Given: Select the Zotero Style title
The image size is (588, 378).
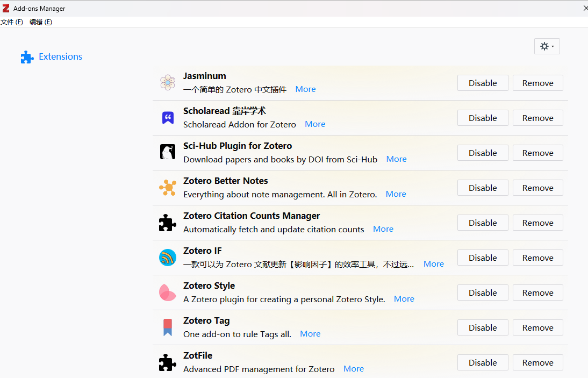Looking at the screenshot, I should pos(209,286).
